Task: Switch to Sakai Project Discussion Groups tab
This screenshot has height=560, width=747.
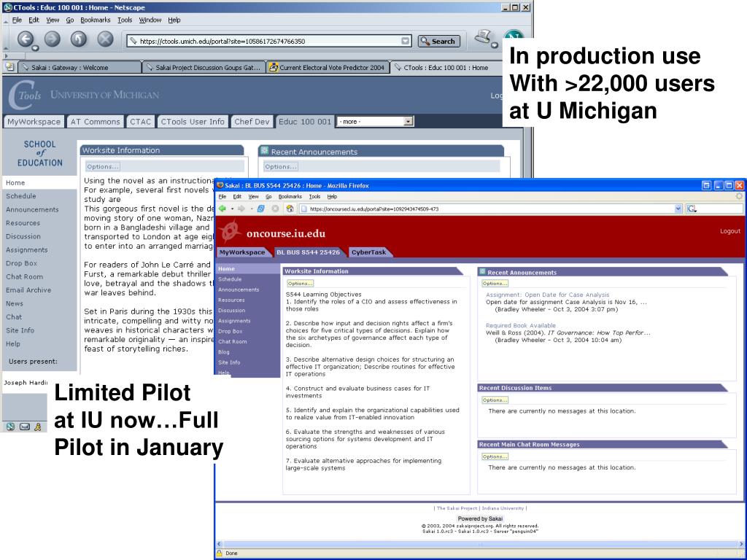Action: (x=204, y=67)
